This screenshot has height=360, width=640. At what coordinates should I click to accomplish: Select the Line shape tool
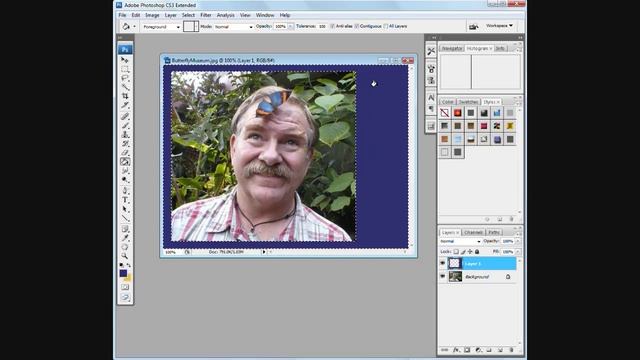pos(125,218)
